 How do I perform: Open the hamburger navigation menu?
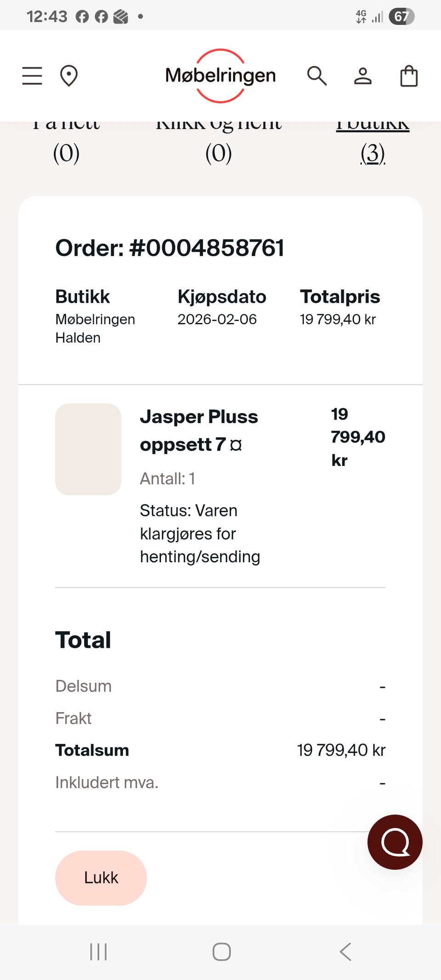click(32, 76)
